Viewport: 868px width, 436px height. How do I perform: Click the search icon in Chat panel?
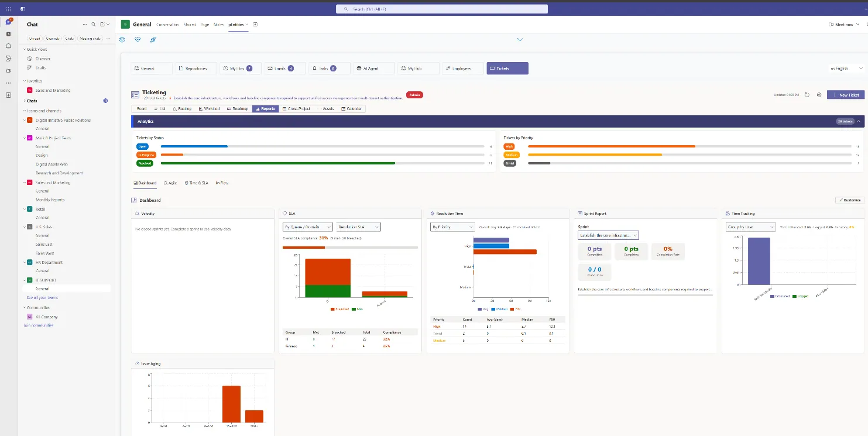(x=93, y=25)
